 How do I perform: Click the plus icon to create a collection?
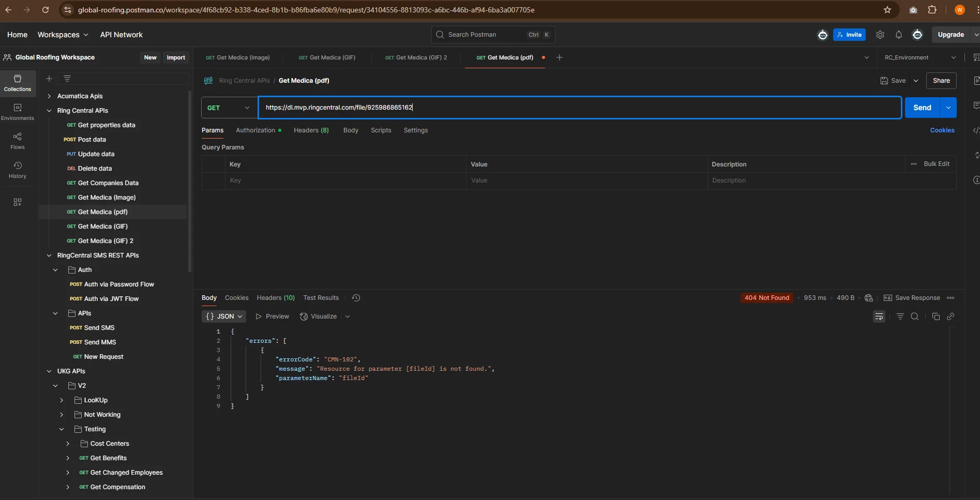click(49, 79)
